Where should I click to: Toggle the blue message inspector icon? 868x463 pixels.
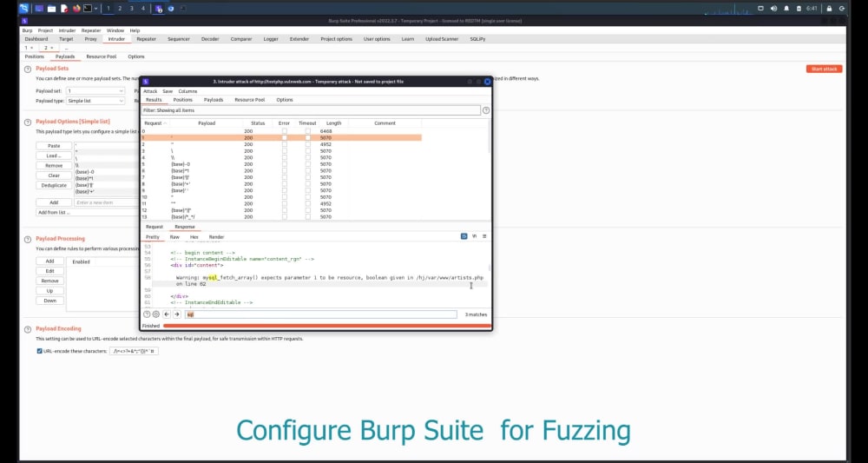pos(464,236)
